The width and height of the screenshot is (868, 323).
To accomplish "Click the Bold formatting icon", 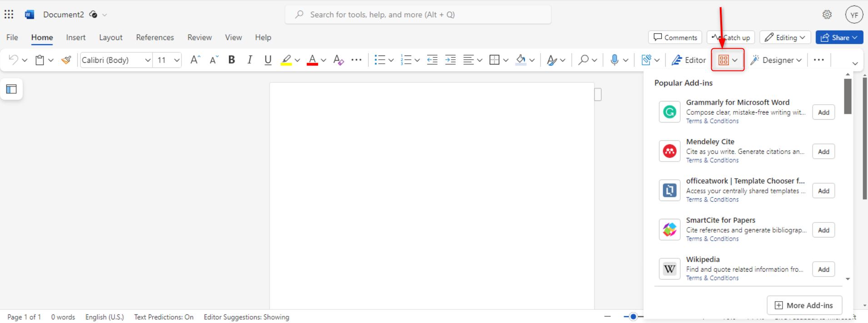I will point(231,60).
